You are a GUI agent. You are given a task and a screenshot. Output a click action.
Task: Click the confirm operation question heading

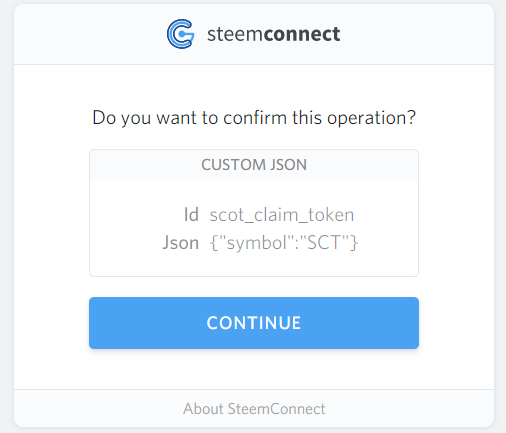pos(254,118)
